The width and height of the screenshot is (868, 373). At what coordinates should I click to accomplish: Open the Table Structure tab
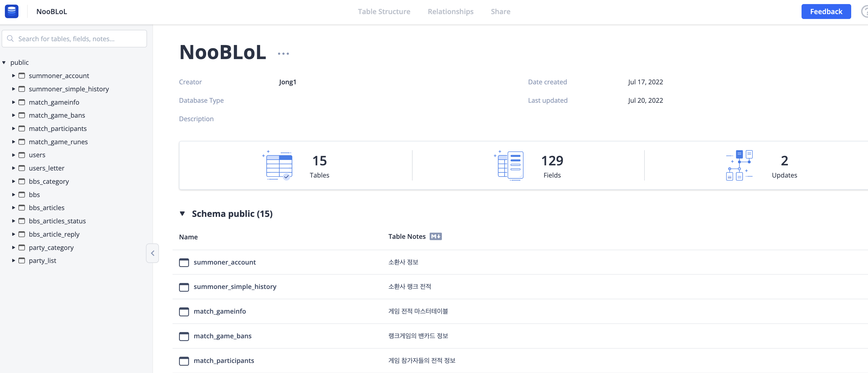[x=384, y=11]
